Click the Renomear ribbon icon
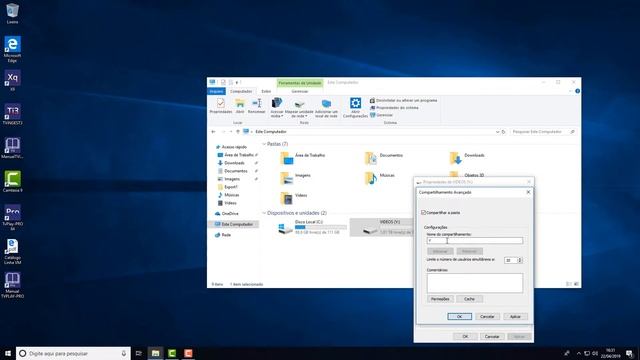 coord(257,106)
